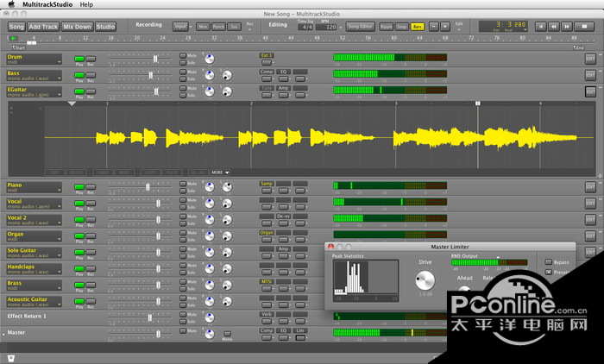Open the Samp instrument slot on Piano track
The height and width of the screenshot is (364, 604).
pos(267,185)
